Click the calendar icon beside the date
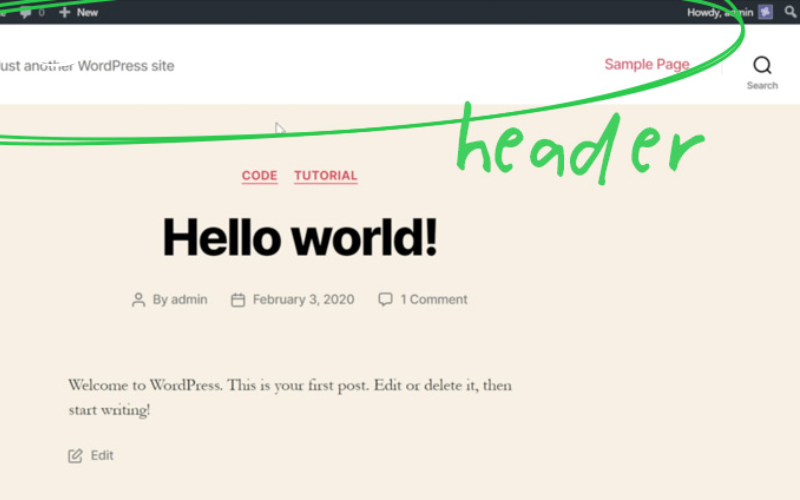The image size is (800, 500). (x=238, y=299)
